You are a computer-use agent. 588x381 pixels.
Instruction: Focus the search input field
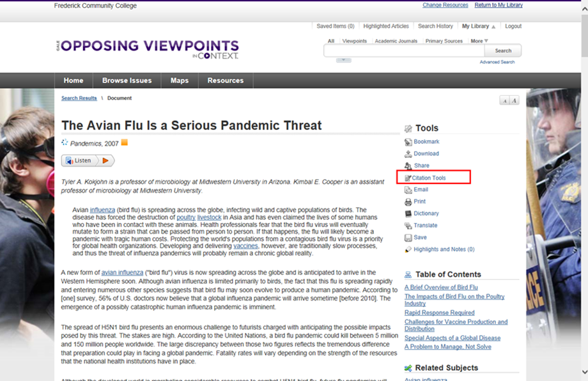coord(404,51)
